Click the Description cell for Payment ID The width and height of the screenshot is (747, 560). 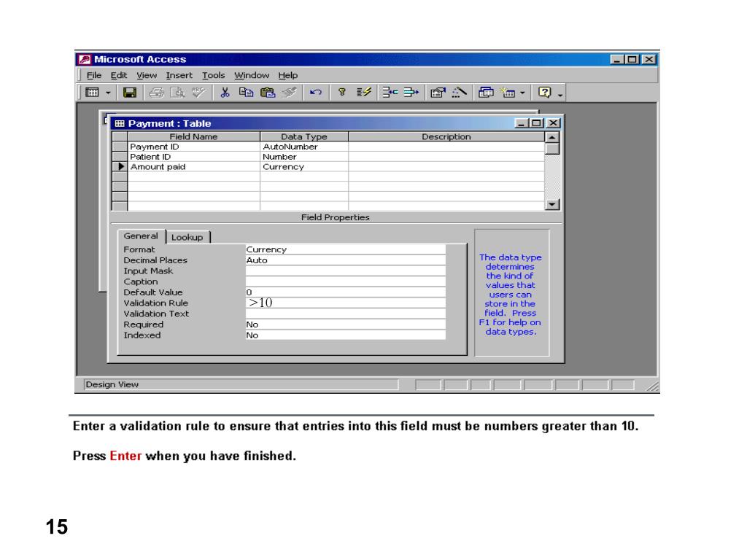click(446, 147)
